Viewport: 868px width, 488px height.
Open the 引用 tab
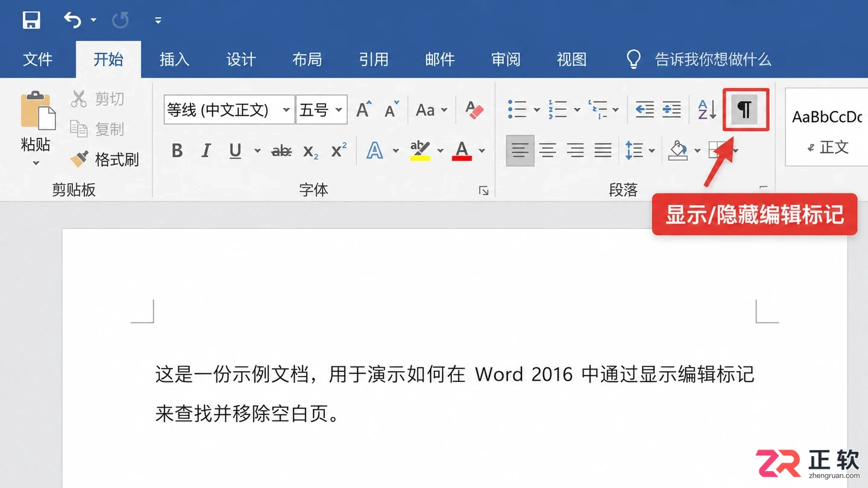click(374, 59)
